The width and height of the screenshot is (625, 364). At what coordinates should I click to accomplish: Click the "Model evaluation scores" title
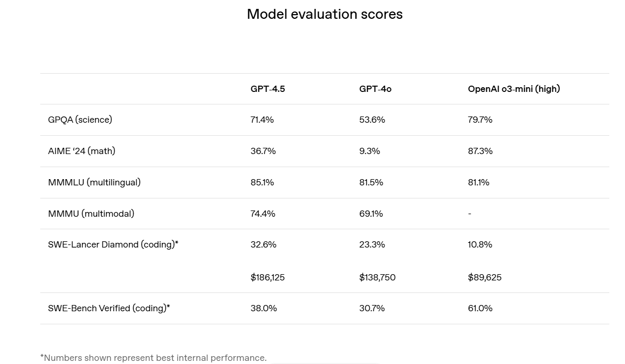325,14
